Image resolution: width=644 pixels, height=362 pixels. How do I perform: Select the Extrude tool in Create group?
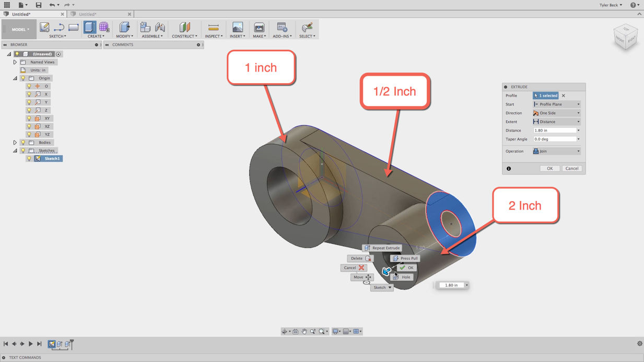coord(90,27)
